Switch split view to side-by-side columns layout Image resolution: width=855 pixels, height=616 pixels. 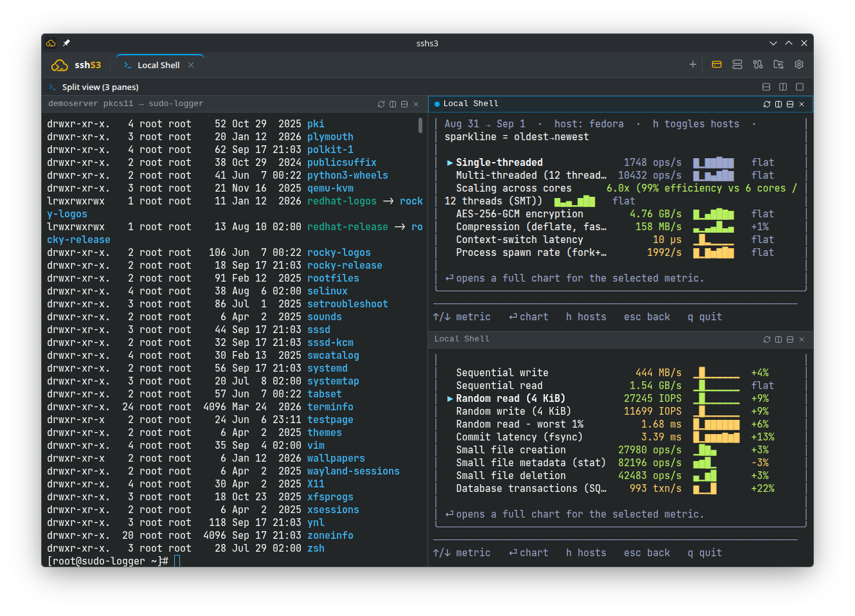[x=783, y=87]
